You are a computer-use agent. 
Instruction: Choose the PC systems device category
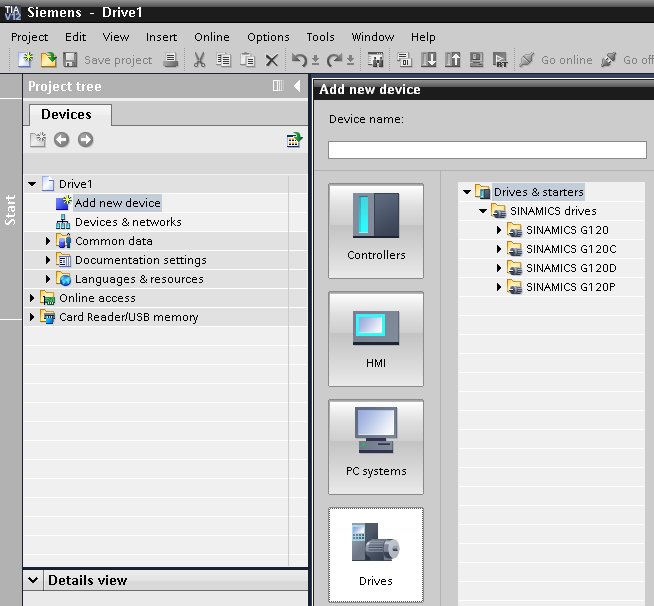coord(376,447)
